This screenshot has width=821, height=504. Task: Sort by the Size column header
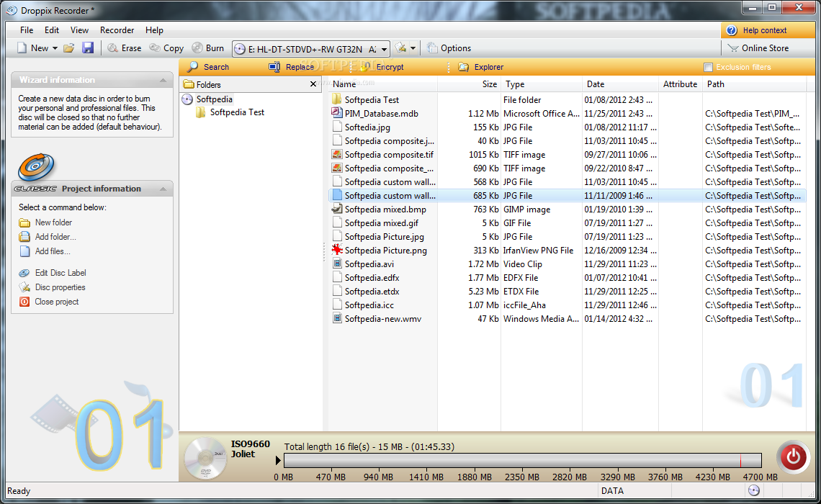pyautogui.click(x=469, y=84)
